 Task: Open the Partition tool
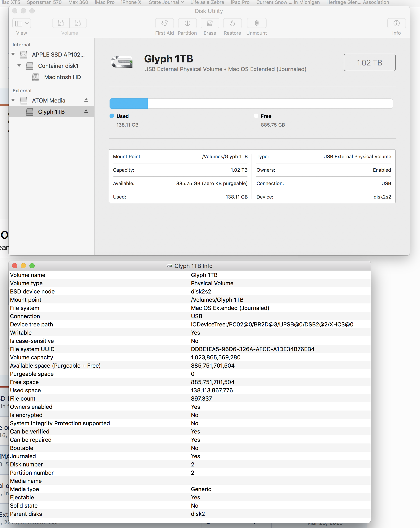(x=187, y=23)
